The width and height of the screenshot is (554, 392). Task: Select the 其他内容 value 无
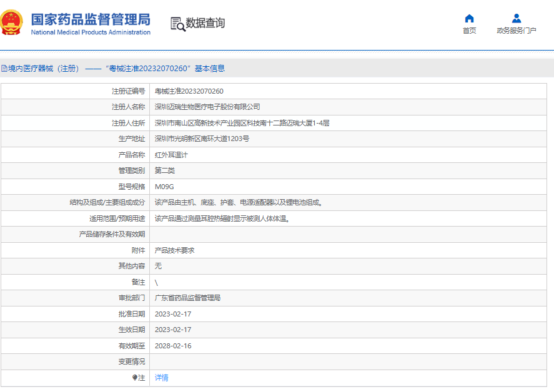[x=158, y=266]
